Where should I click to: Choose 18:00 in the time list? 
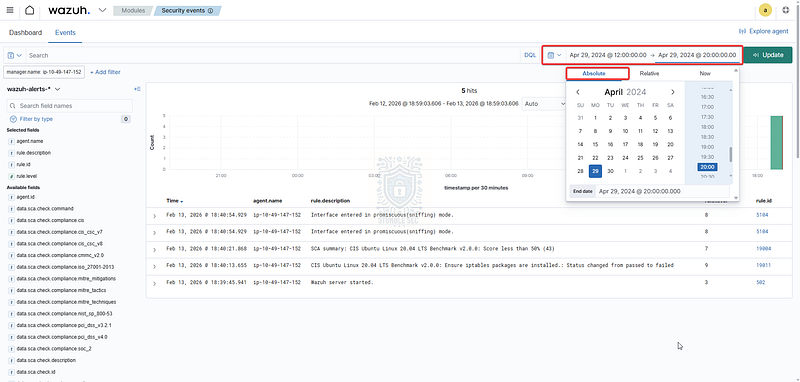pos(707,127)
